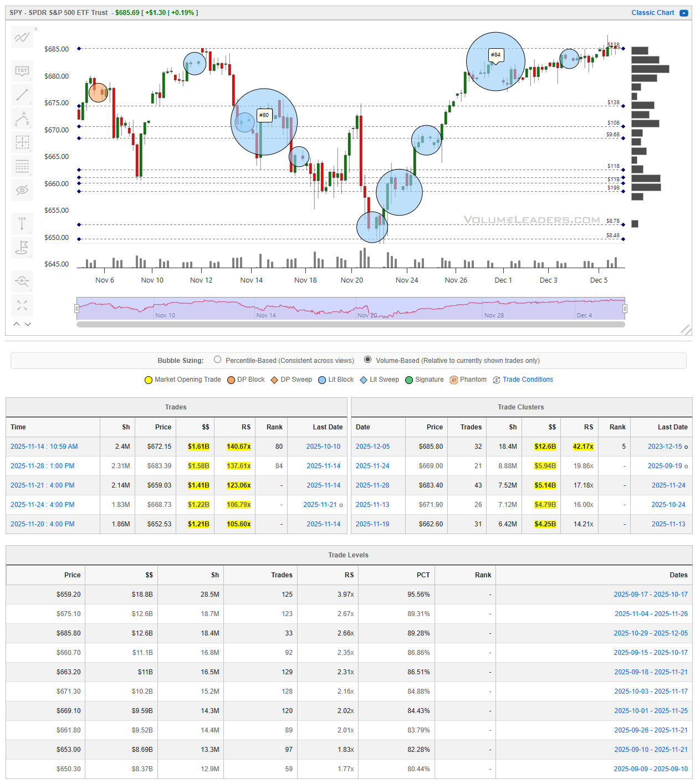
Task: Click the blue Lit Sweep diamond icon
Action: coord(364,380)
